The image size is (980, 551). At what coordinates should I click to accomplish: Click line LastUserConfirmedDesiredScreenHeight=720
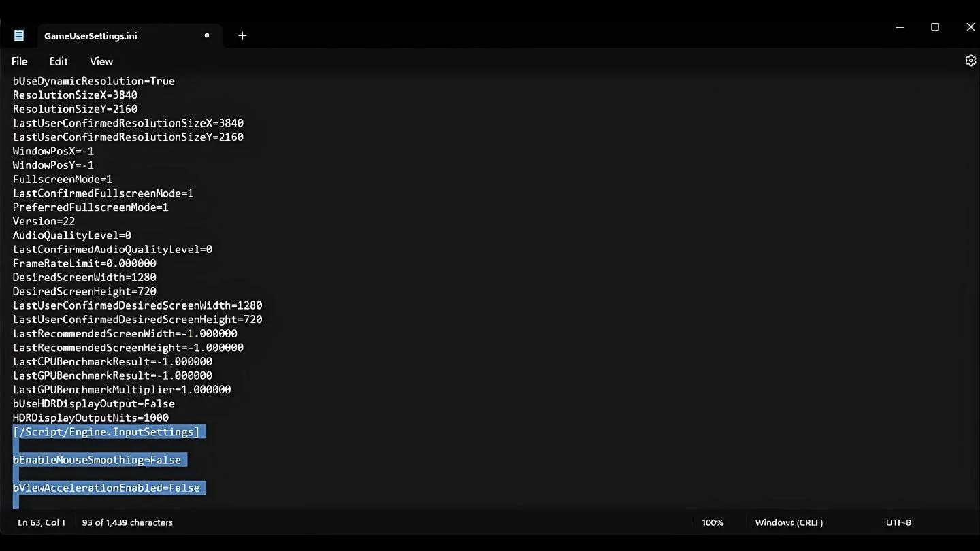(x=137, y=320)
